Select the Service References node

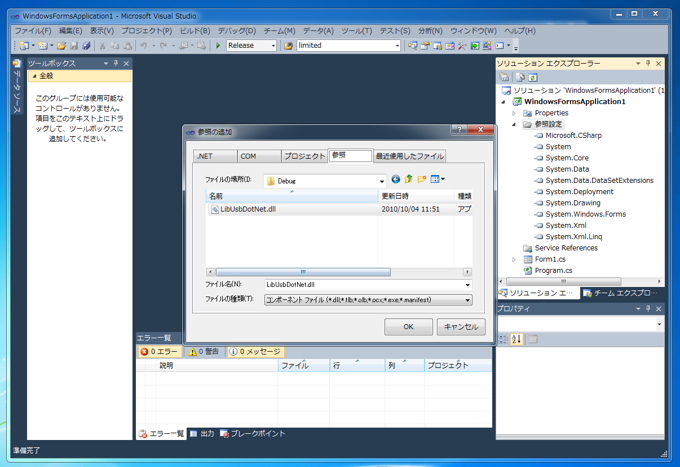pyautogui.click(x=566, y=248)
